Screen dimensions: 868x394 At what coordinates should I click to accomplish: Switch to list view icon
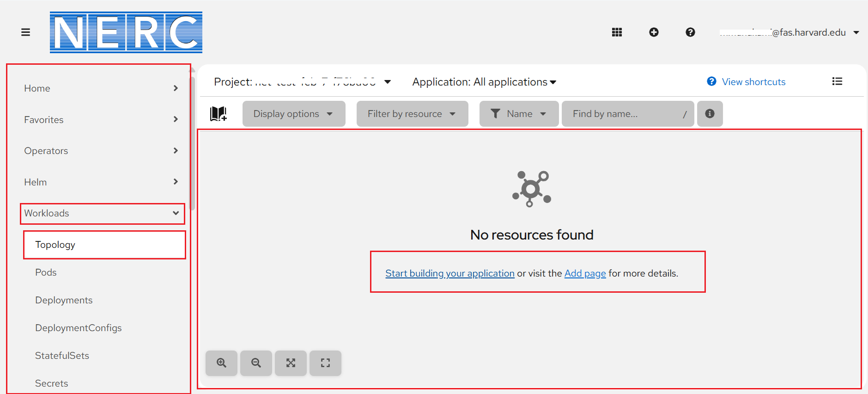pyautogui.click(x=837, y=82)
